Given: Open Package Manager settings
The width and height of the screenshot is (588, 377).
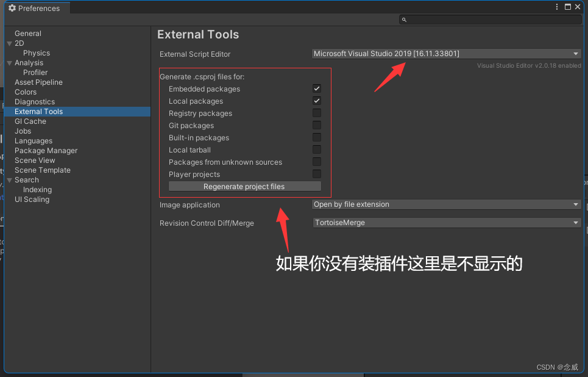Looking at the screenshot, I should click(x=46, y=151).
